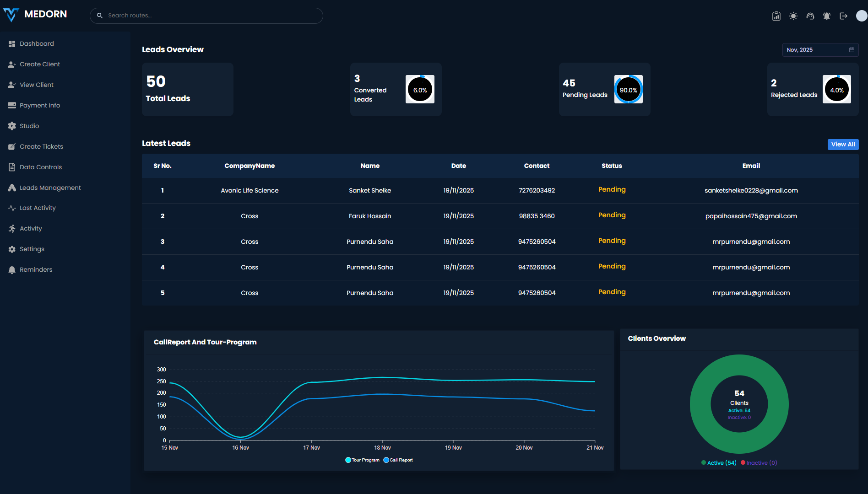Click the logout arrow icon
The image size is (868, 494).
point(844,16)
